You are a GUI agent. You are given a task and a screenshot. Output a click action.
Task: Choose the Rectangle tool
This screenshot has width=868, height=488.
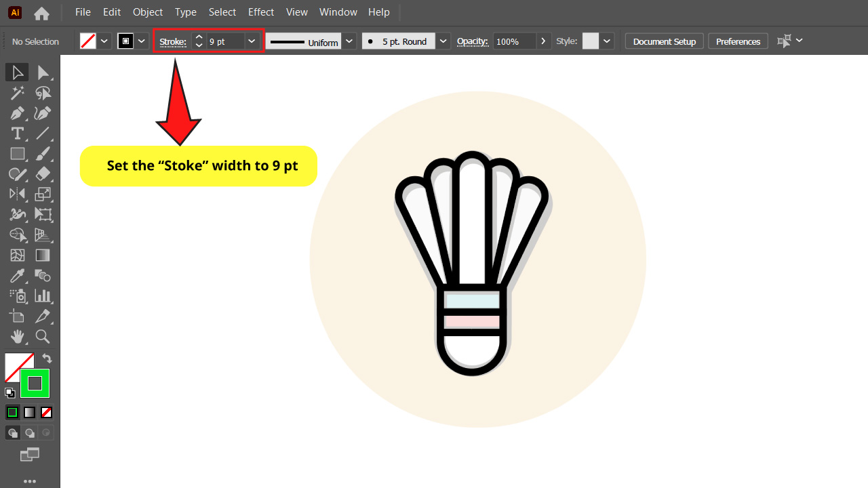point(17,154)
